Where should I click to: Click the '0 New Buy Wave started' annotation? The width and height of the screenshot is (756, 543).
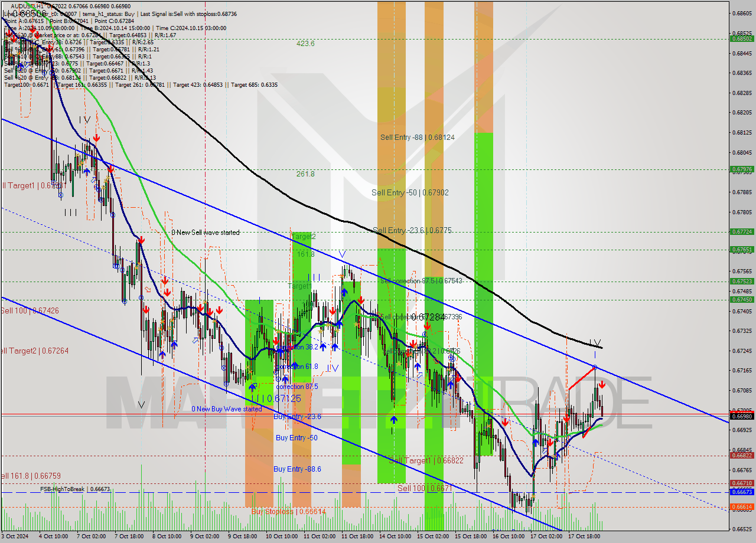[227, 409]
